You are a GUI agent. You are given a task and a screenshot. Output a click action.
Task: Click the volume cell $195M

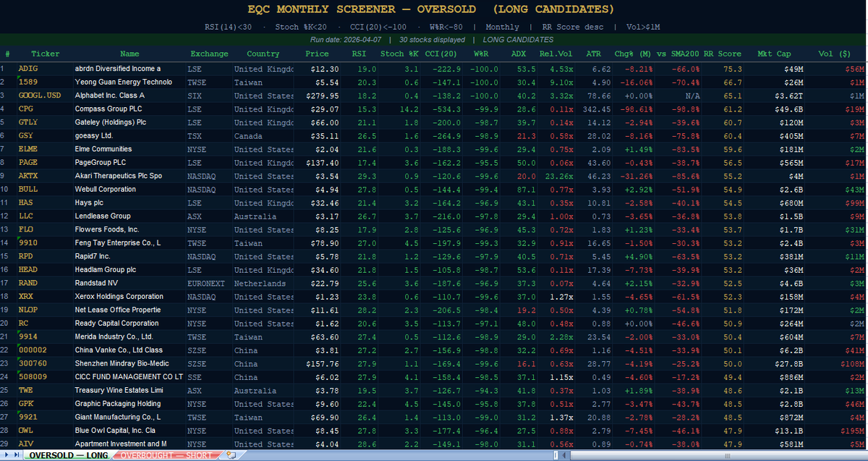835,431
